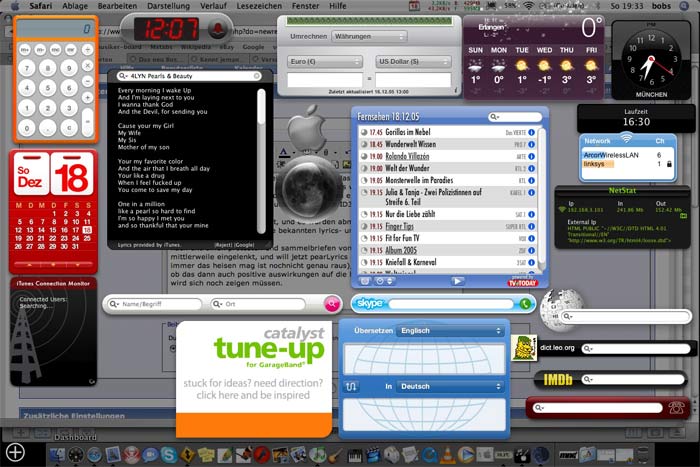Open the Lesezeichen menu
This screenshot has width=700, height=467.
click(x=259, y=6)
